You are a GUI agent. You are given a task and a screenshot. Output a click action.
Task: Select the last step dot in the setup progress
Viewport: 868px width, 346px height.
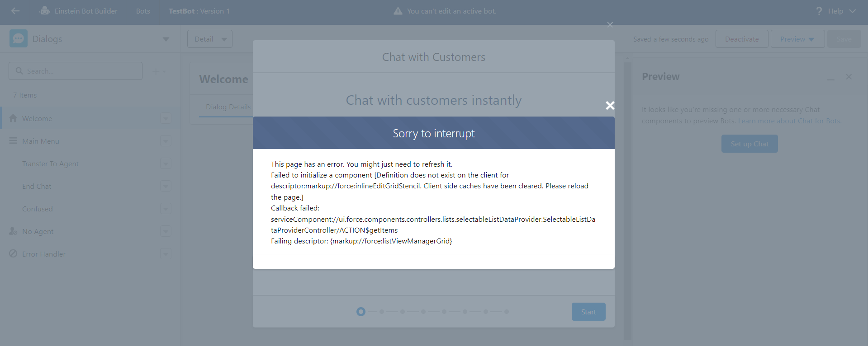(x=507, y=312)
